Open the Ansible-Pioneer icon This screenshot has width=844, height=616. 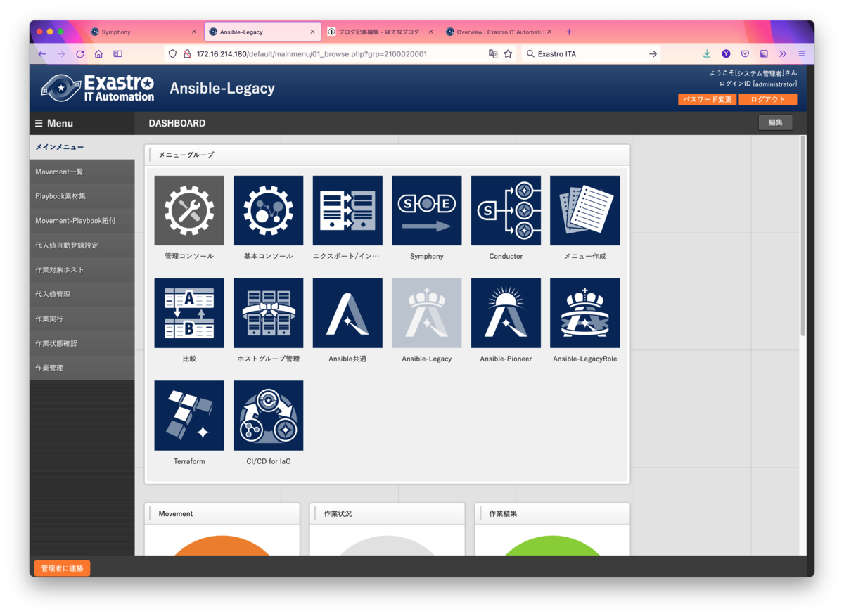pyautogui.click(x=506, y=313)
